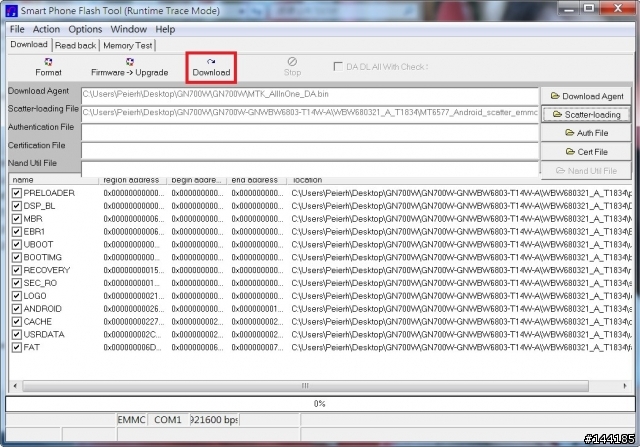Viewport: 640px width, 447px height.
Task: Sort by the region address column header
Action: click(x=132, y=180)
